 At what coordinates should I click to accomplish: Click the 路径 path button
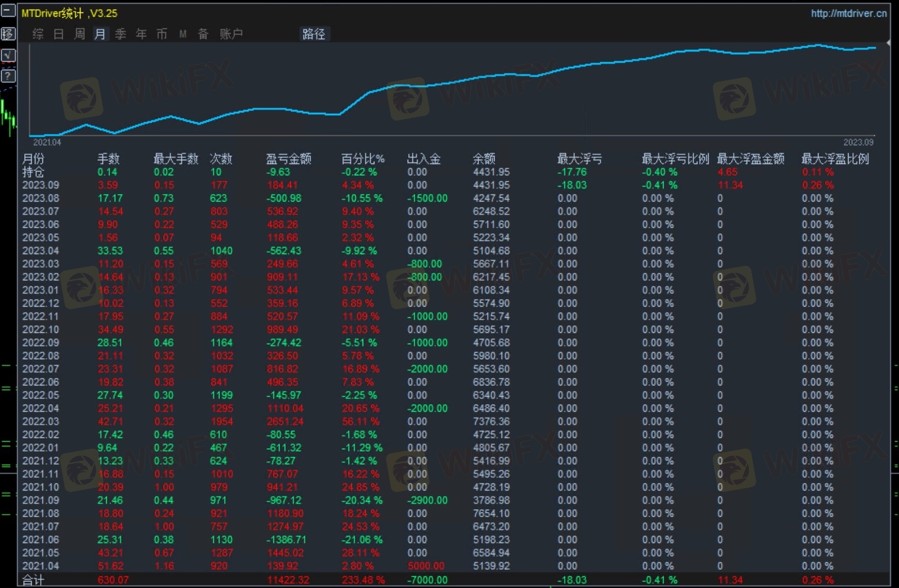(x=314, y=34)
